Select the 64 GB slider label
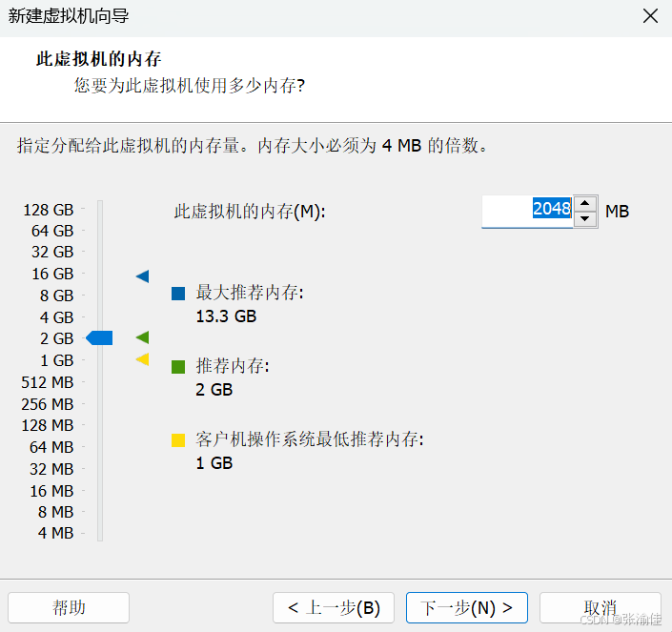 coord(52,231)
